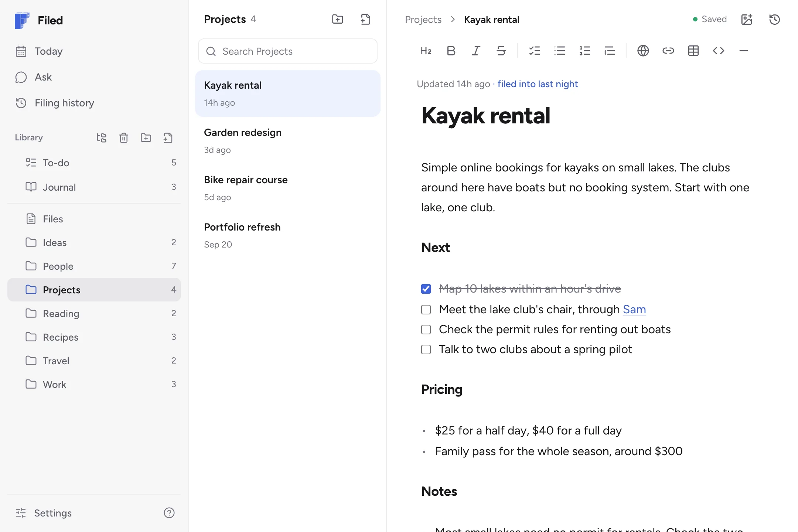The height and width of the screenshot is (532, 798).
Task: Insert a numbered list
Action: pyautogui.click(x=585, y=51)
